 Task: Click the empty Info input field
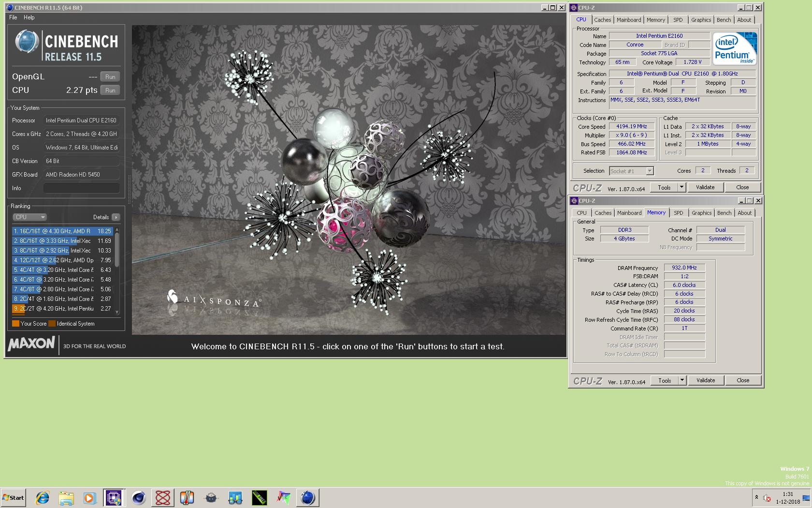pos(82,188)
